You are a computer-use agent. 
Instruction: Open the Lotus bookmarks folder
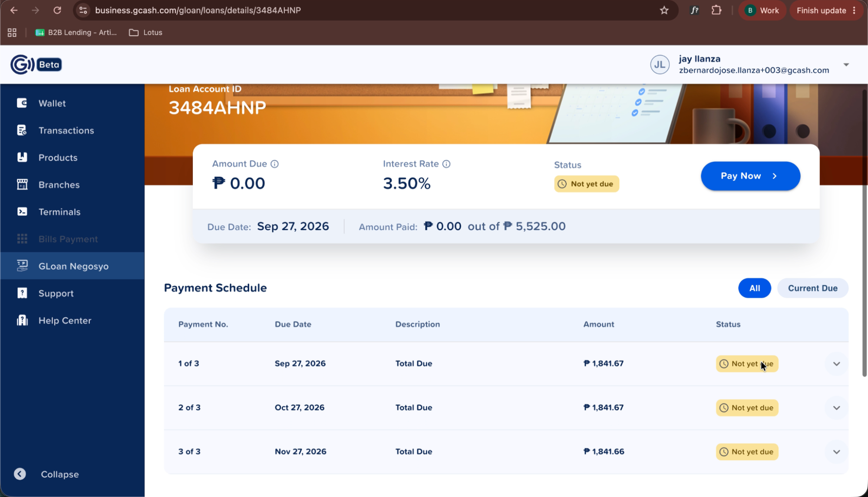click(x=146, y=33)
